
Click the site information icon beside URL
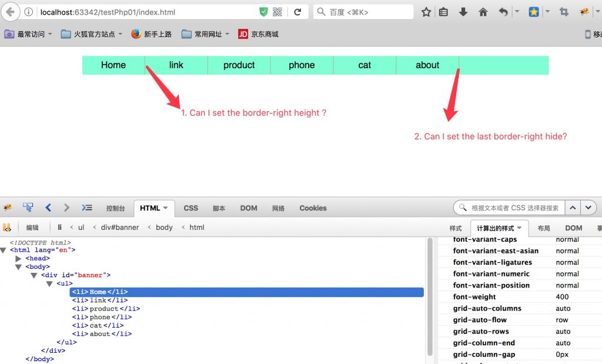click(29, 12)
